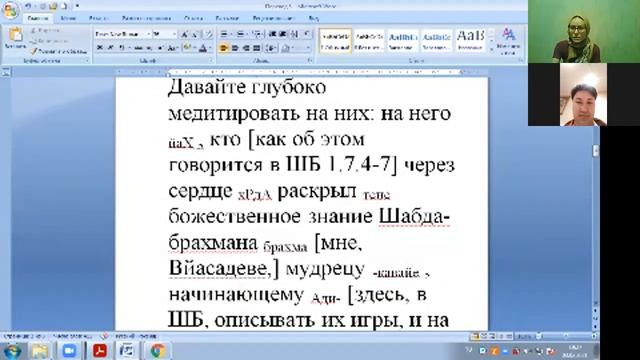Open the multilevel list menu
Image resolution: width=640 pixels, height=360 pixels.
pos(257,34)
